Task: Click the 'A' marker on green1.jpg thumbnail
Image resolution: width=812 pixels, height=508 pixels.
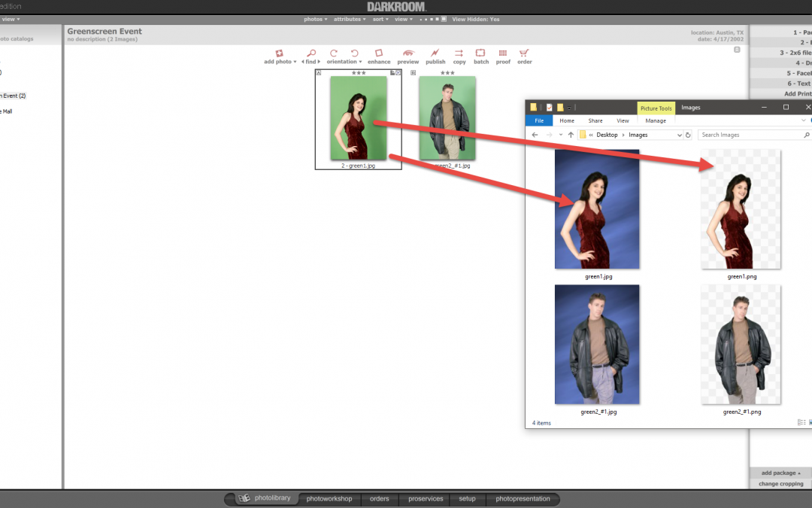Action: [x=319, y=72]
